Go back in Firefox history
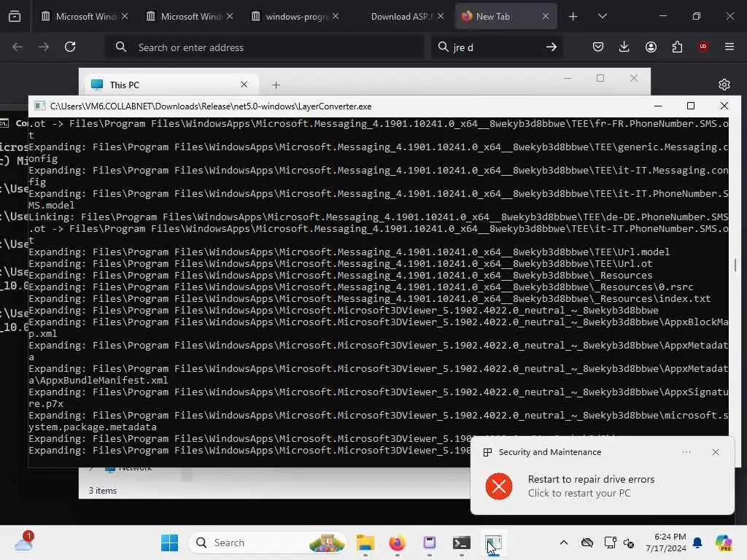The width and height of the screenshot is (747, 560). click(18, 47)
